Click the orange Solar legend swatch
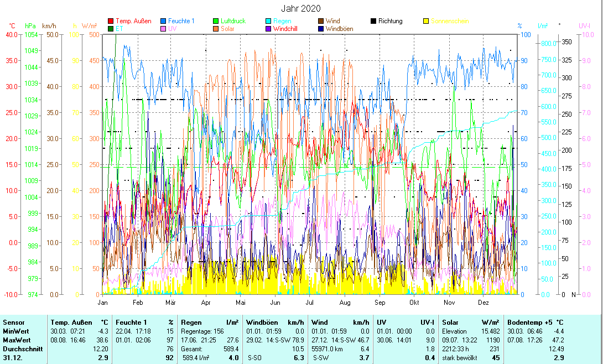Screen dimensions: 603x364 [216, 29]
